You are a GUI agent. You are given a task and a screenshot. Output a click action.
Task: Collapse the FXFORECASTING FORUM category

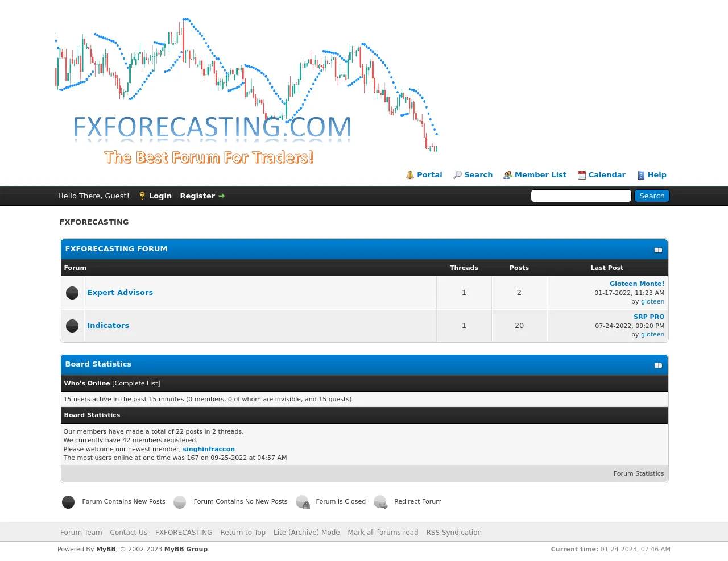pos(658,250)
